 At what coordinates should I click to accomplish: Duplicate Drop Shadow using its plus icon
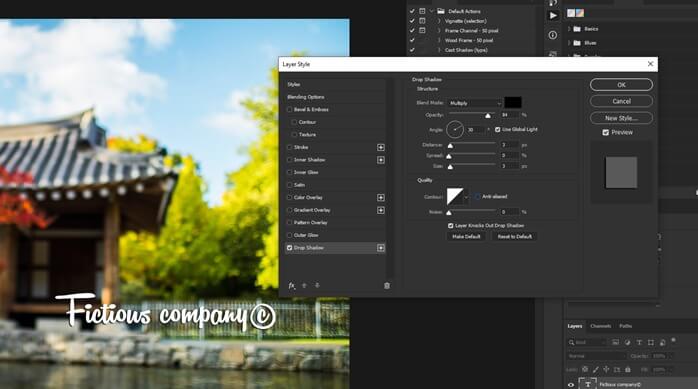pos(381,248)
